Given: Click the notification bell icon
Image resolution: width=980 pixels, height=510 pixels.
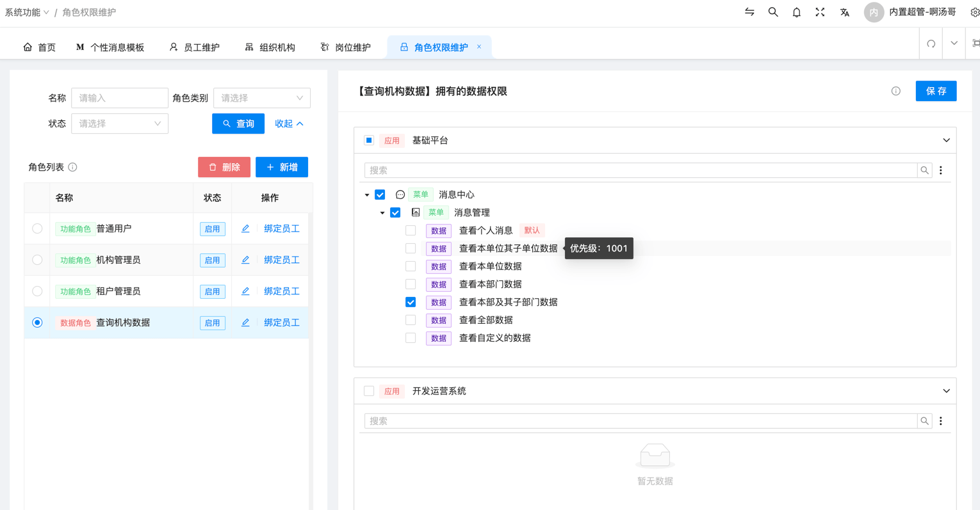Looking at the screenshot, I should tap(796, 12).
